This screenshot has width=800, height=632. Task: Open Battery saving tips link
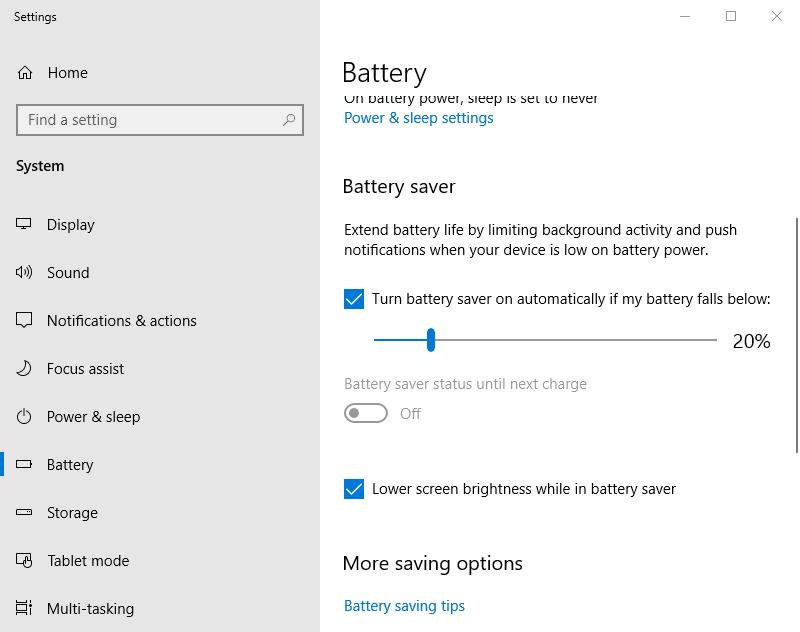tap(404, 605)
